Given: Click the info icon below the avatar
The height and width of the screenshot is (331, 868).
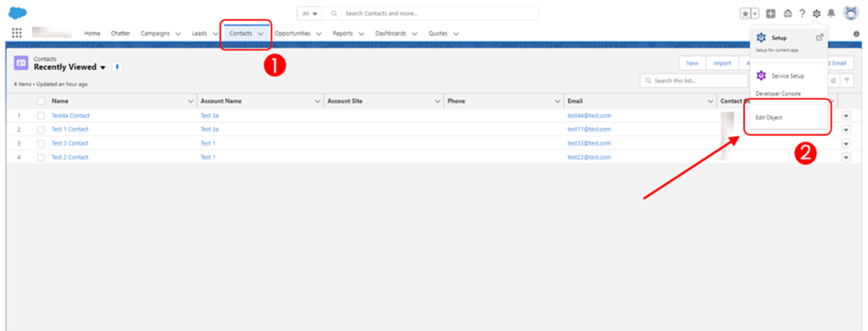Looking at the screenshot, I should (x=857, y=34).
